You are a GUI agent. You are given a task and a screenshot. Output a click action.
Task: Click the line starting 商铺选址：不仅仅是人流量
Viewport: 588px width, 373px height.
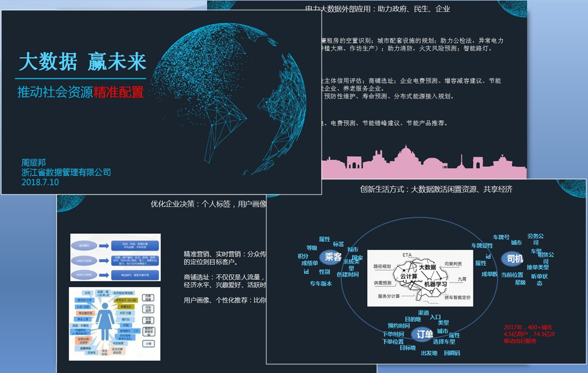pos(225,277)
